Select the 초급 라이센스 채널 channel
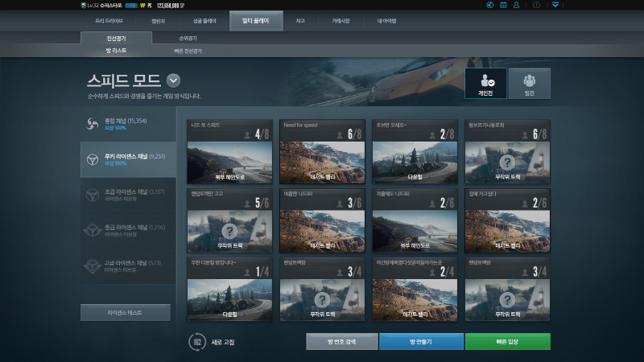 (x=129, y=195)
